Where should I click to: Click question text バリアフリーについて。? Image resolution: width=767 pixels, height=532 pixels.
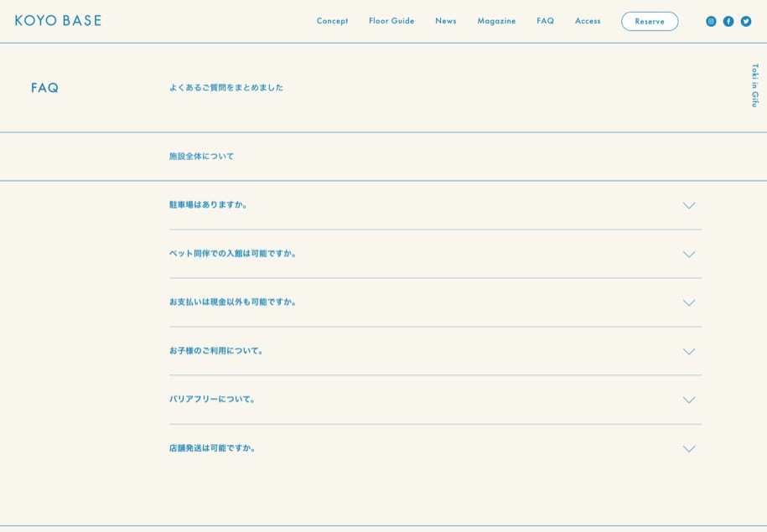coord(212,399)
